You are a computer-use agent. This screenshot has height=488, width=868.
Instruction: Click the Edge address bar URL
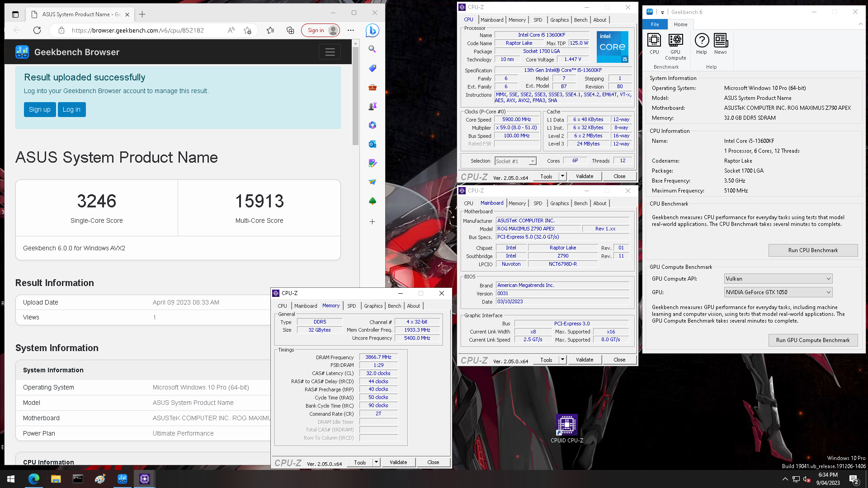(x=138, y=30)
